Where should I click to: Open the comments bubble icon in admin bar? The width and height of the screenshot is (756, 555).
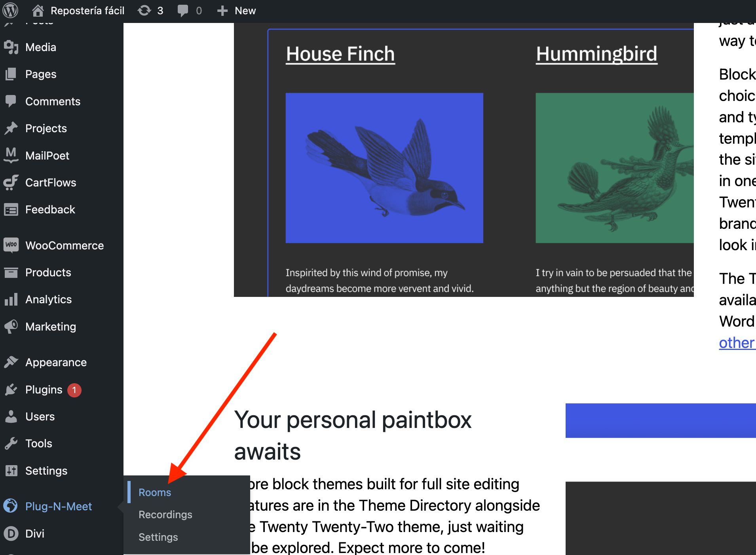(183, 11)
